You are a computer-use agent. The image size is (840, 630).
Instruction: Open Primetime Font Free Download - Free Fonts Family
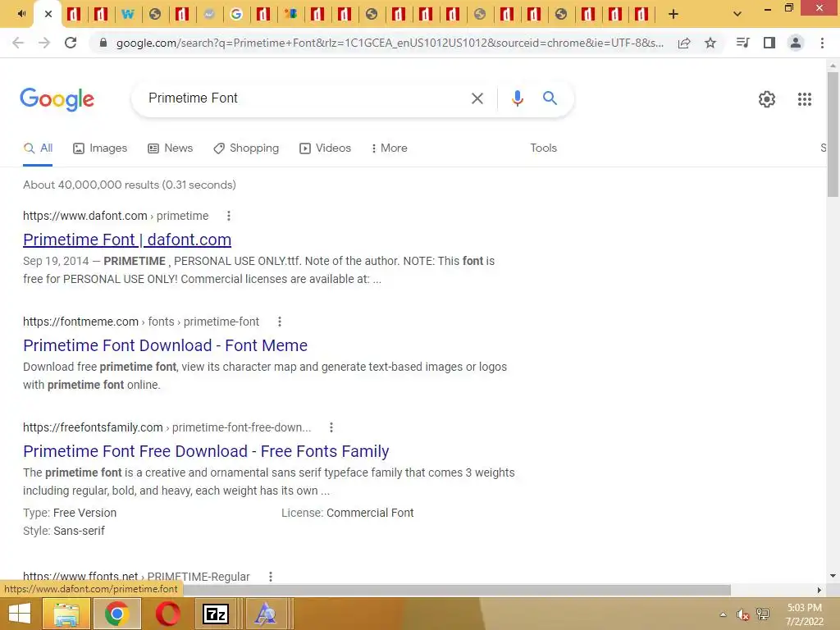tap(206, 451)
